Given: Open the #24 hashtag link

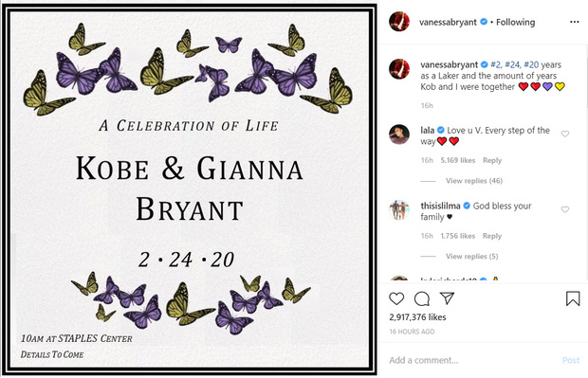Looking at the screenshot, I should 511,64.
